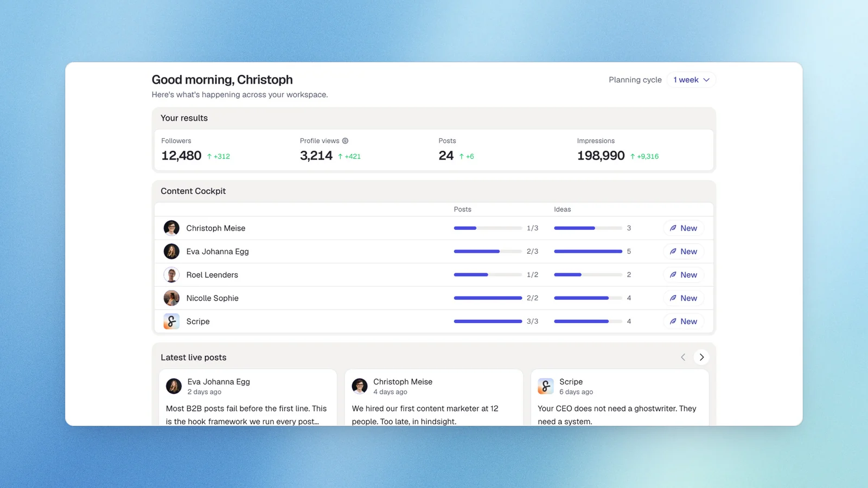This screenshot has height=488, width=868.
Task: Click Nicolle Sophie's ideas progress bar
Action: [x=588, y=298]
